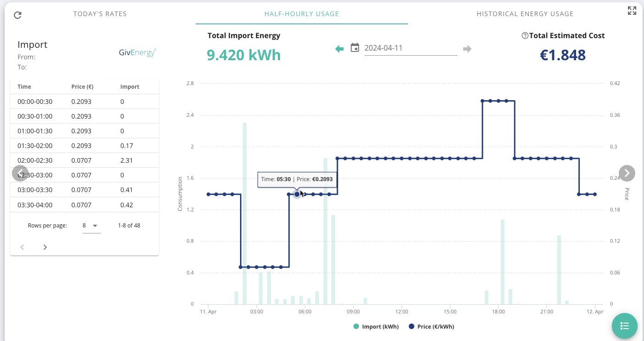Viewport: 644px width, 341px height.
Task: Open the Historical Energy Usage tab
Action: point(525,14)
